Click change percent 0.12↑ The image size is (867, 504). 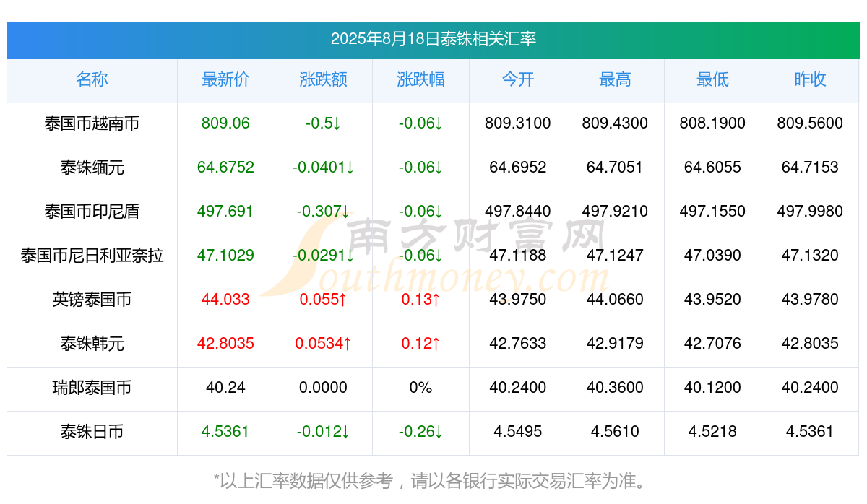pos(420,344)
